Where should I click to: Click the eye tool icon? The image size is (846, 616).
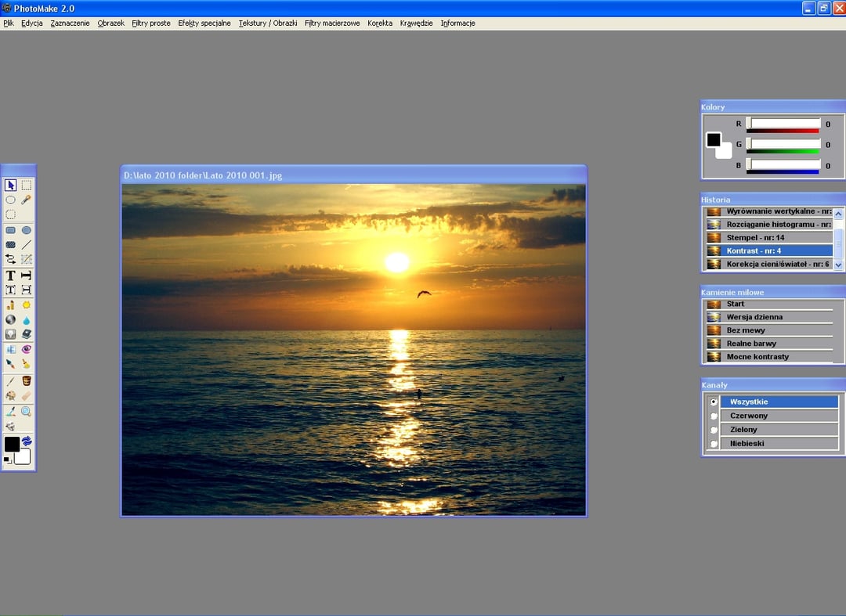(27, 349)
